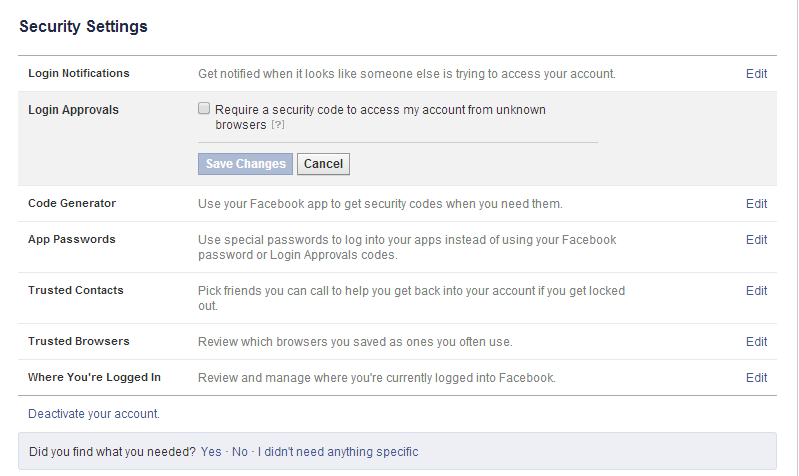Expand the Trusted Contacts row
This screenshot has height=476, width=799.
click(397, 298)
